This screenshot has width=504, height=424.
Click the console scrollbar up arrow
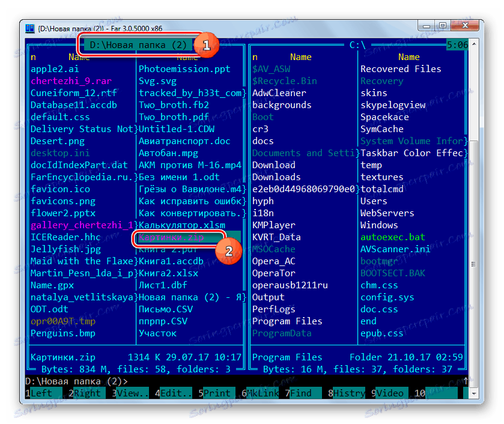(474, 43)
